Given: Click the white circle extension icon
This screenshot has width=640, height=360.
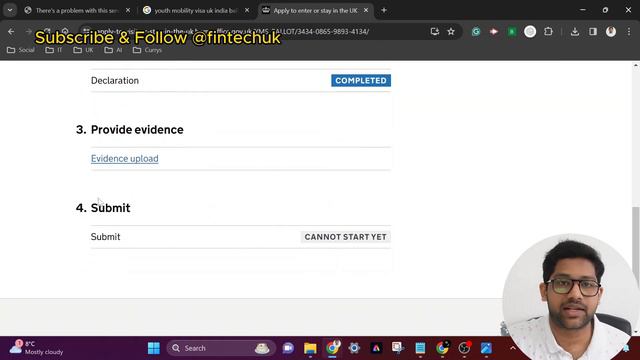Looking at the screenshot, I should [530, 31].
